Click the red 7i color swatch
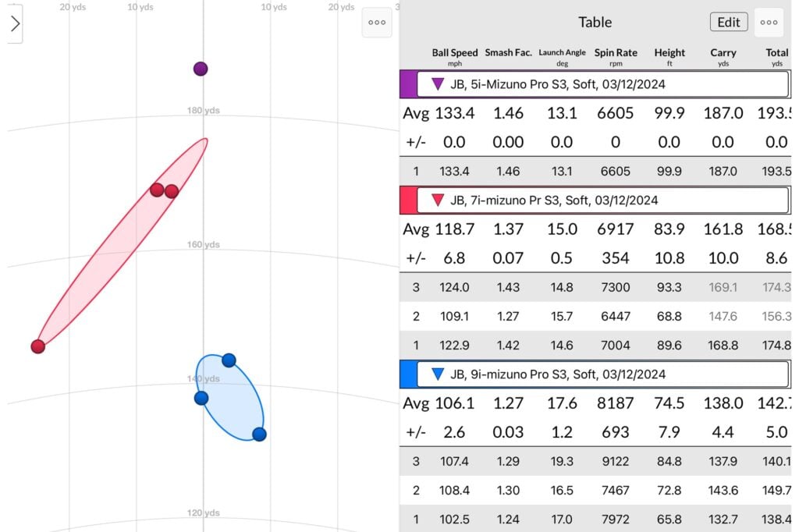The width and height of the screenshot is (799, 532). [x=407, y=200]
